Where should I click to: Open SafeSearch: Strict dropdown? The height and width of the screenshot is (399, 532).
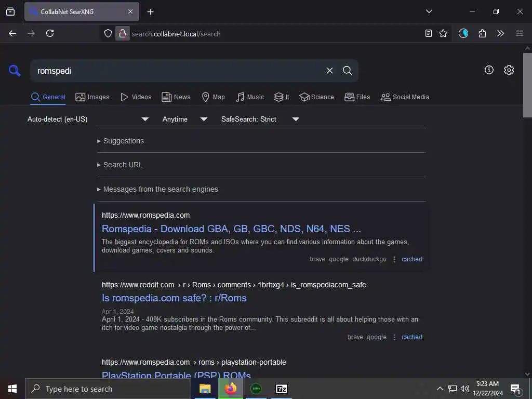click(x=260, y=119)
